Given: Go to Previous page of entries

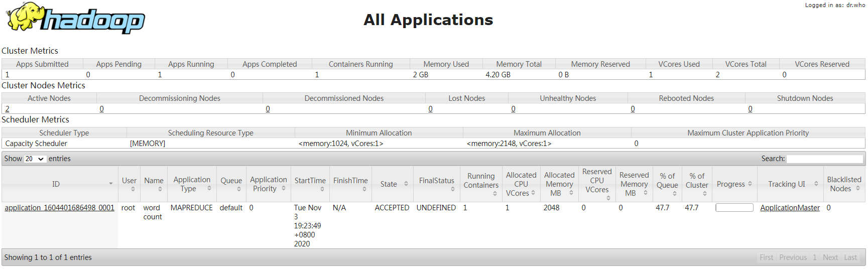Looking at the screenshot, I should 793,257.
